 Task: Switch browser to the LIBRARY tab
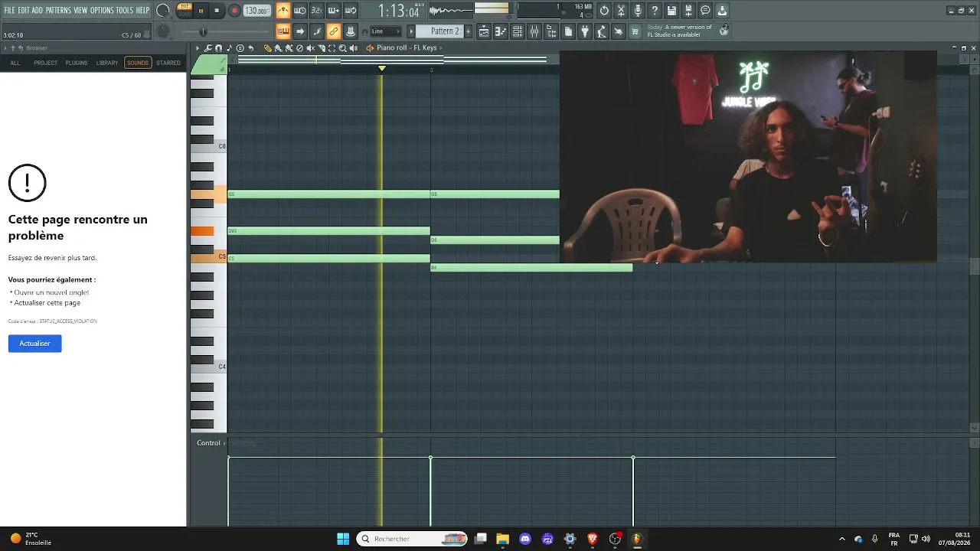107,63
